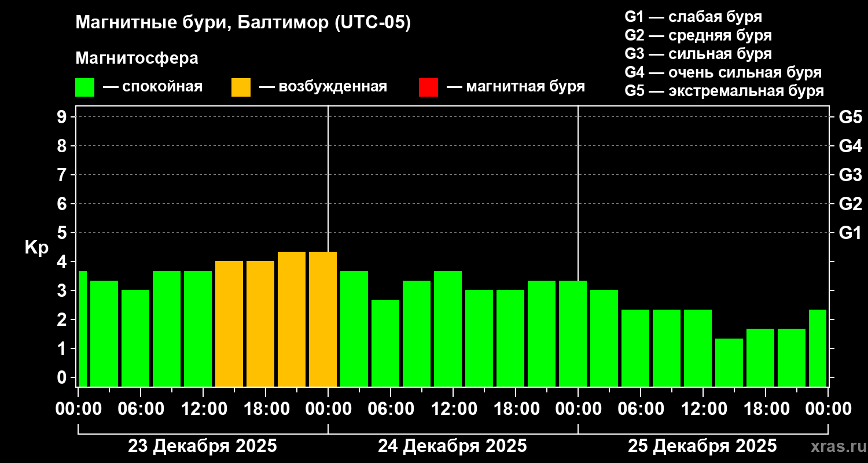Image resolution: width=868 pixels, height=463 pixels.
Task: Click the Kp axis label on the left
Action: pos(36,247)
